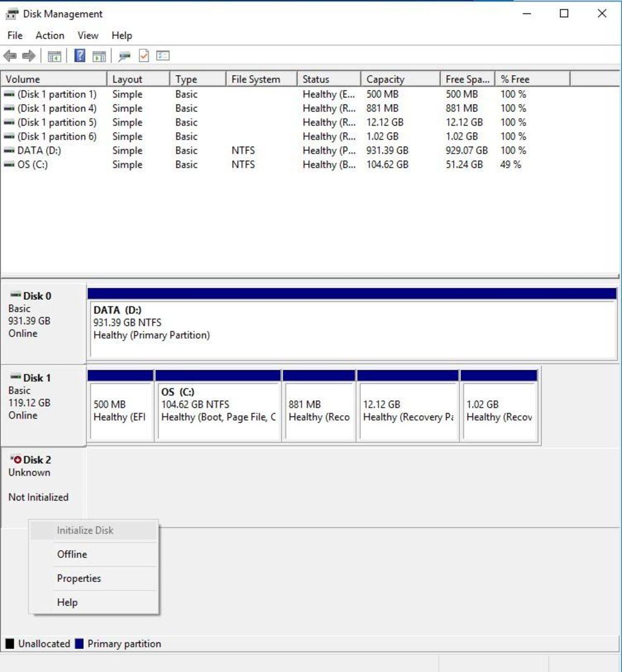
Task: Toggle the Show/Hide Console Tree icon
Action: click(54, 56)
